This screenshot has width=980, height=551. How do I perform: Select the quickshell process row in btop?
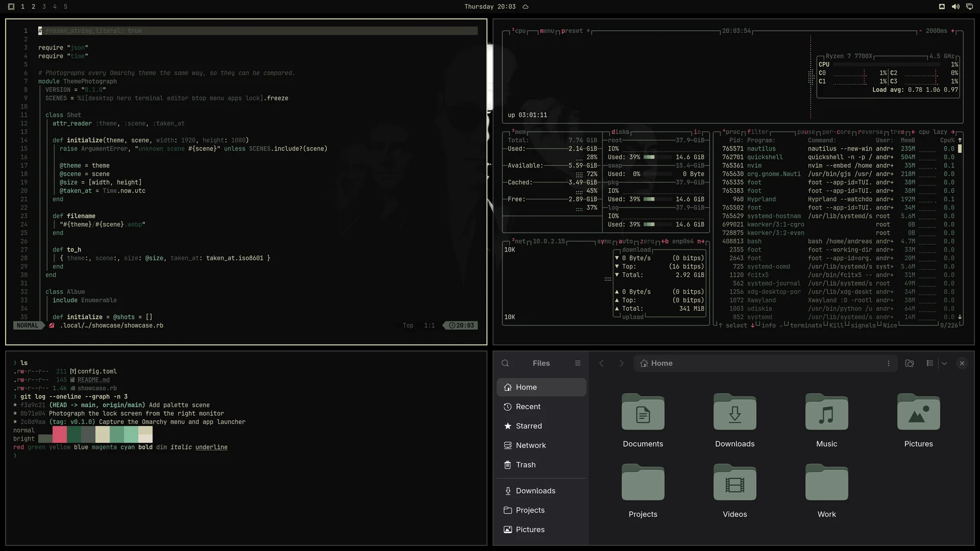(x=838, y=157)
